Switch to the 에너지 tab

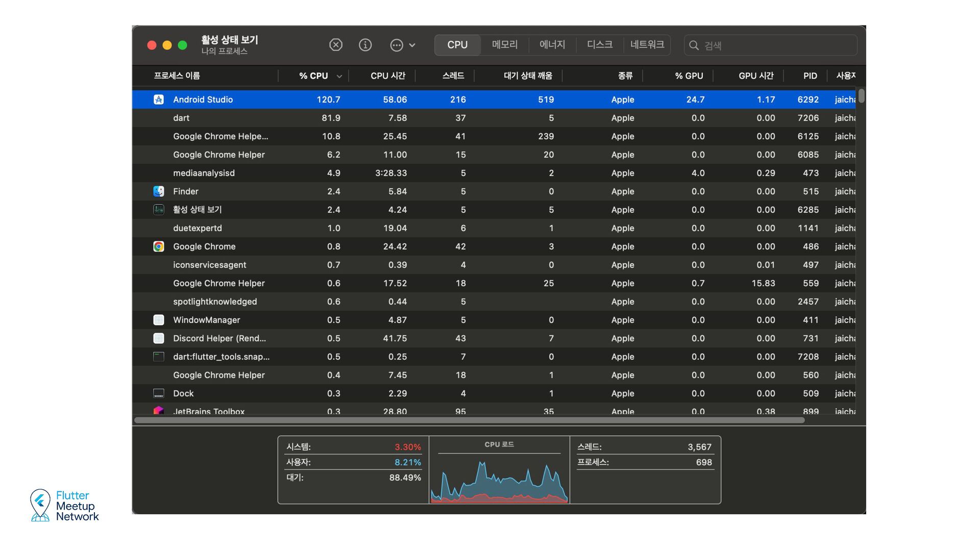pyautogui.click(x=552, y=45)
